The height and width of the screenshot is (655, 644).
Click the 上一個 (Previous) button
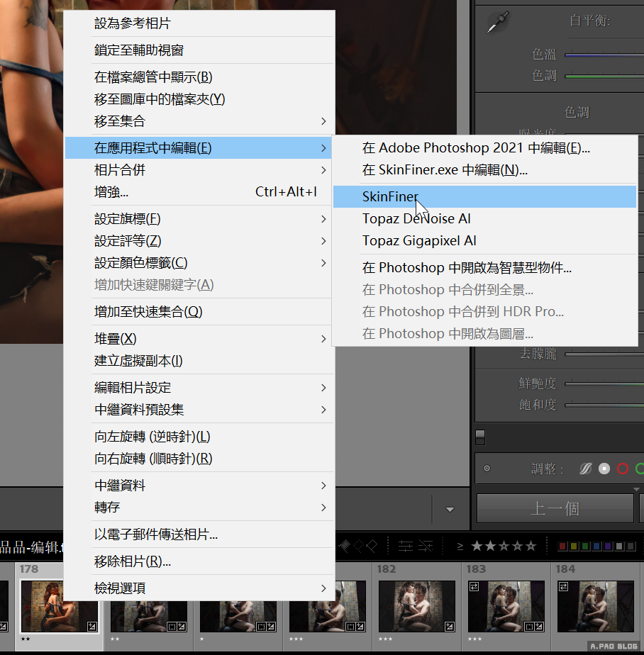(x=555, y=508)
